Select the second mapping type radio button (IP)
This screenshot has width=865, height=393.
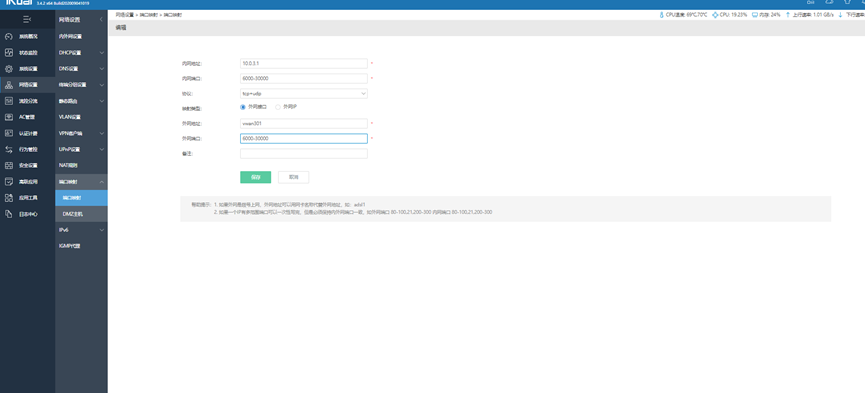tap(277, 107)
